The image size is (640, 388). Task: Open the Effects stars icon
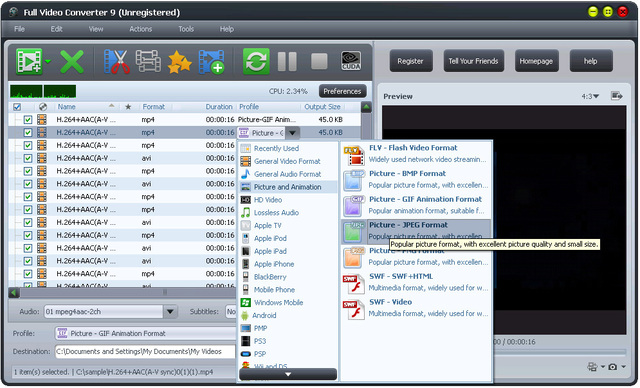coord(180,62)
